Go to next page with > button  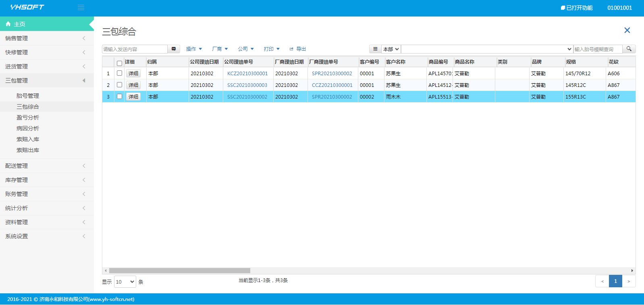tap(629, 281)
